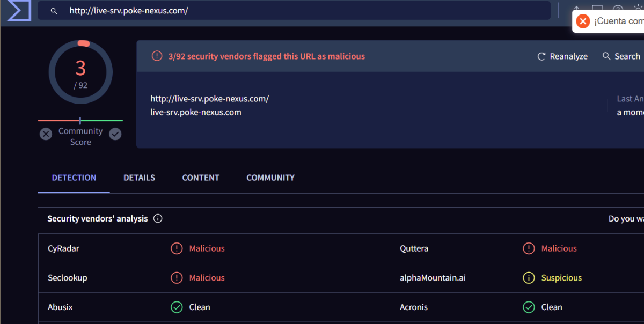644x324 pixels.
Task: Select the "3/92 security vendors flagged" banner text
Action: pos(266,56)
